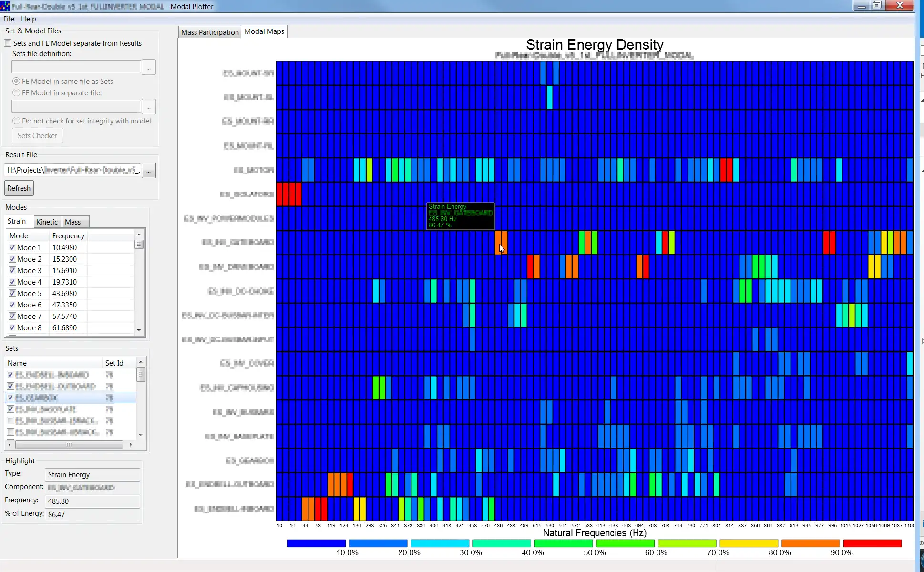Click browse button for FE Model separate file
The image size is (924, 572).
coord(149,107)
